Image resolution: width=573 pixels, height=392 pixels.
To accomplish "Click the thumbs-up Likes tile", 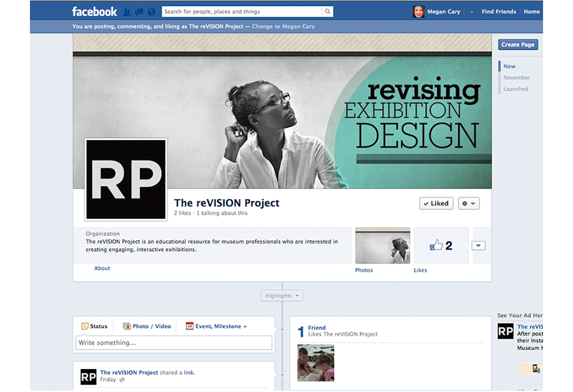I will pos(441,246).
